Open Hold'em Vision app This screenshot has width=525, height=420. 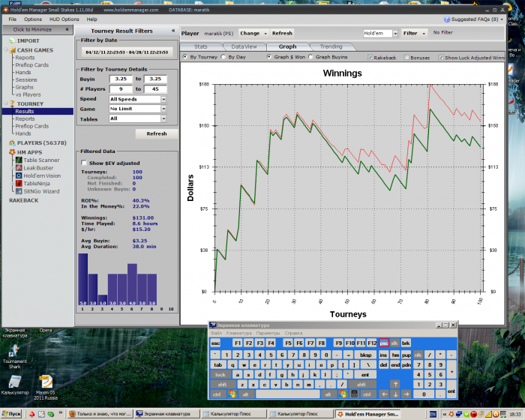(x=41, y=175)
